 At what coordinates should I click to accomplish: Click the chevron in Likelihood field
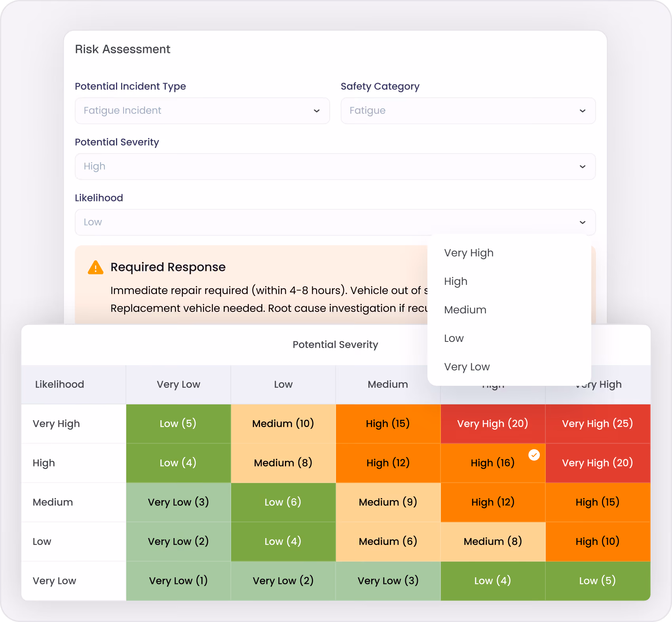[x=583, y=222]
